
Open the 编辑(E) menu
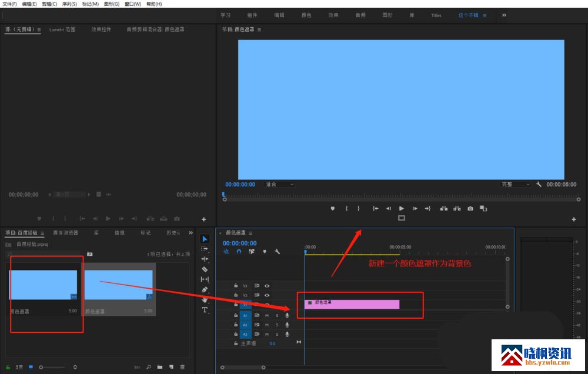click(x=29, y=4)
